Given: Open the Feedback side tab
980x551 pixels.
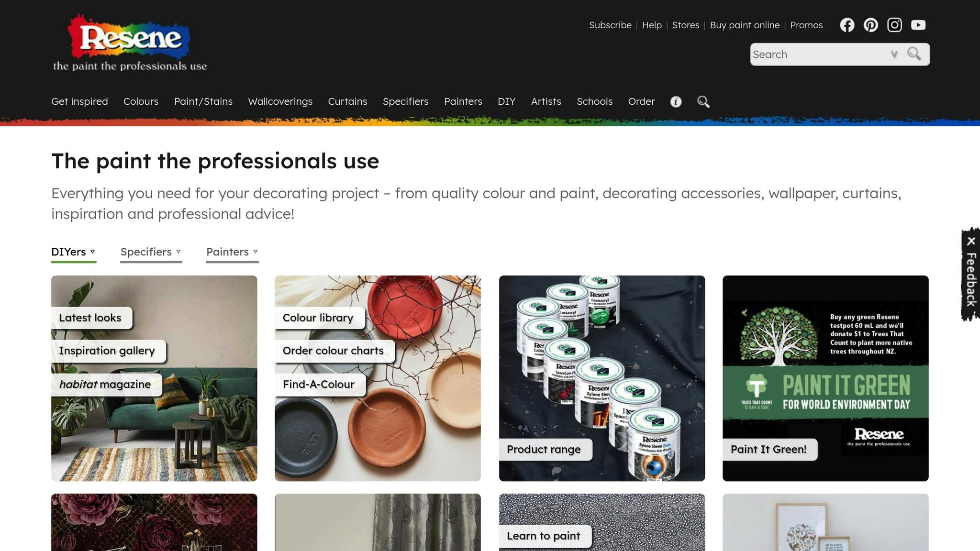Looking at the screenshot, I should click(x=971, y=280).
